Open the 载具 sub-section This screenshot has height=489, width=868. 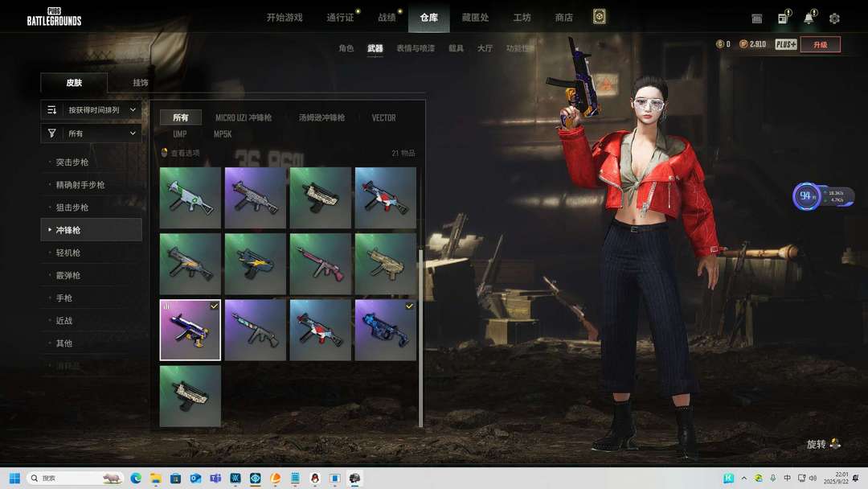pyautogui.click(x=457, y=48)
